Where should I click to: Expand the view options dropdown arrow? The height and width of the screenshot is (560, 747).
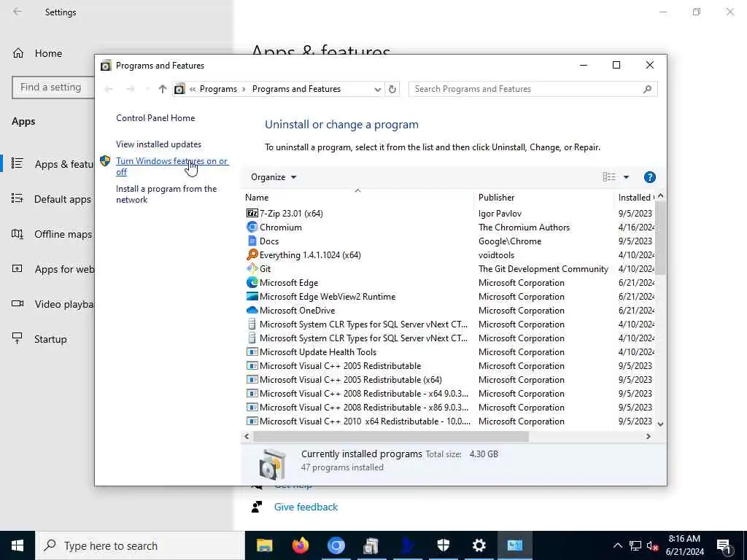tap(626, 177)
